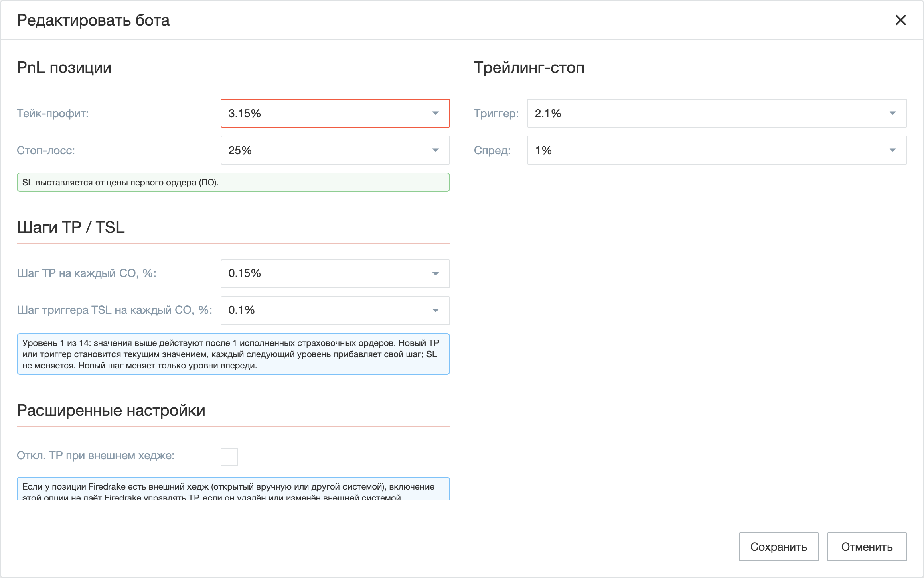The width and height of the screenshot is (924, 578).
Task: Click the Расширенные настройки heading
Action: point(111,410)
